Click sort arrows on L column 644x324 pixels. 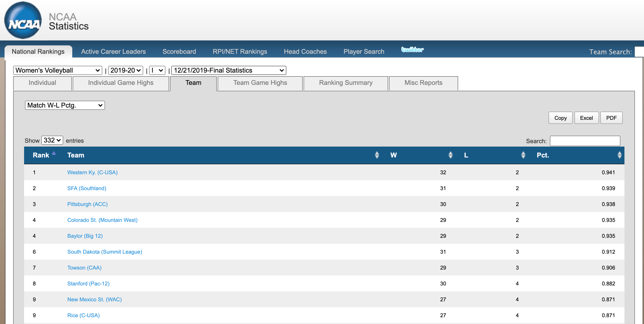(x=523, y=155)
